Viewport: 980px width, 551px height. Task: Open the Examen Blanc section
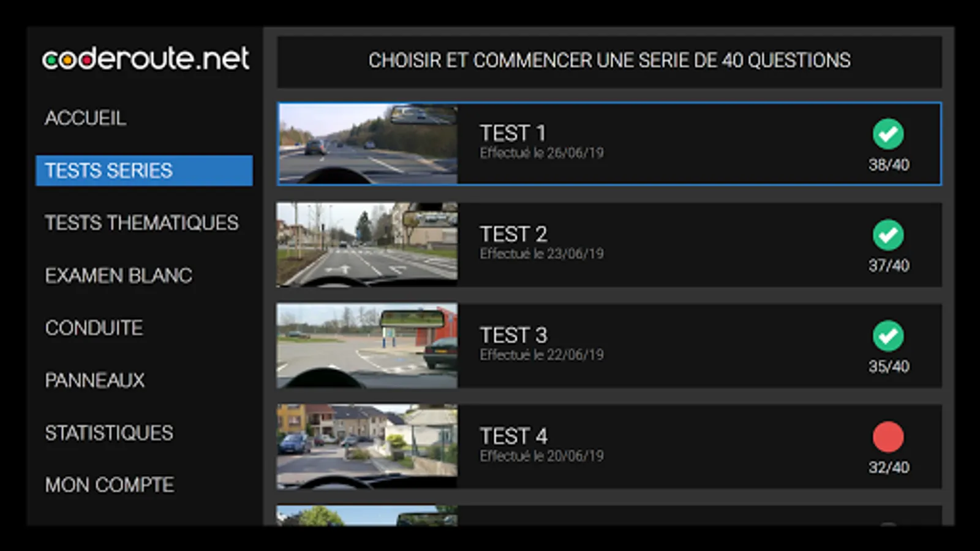pyautogui.click(x=118, y=275)
